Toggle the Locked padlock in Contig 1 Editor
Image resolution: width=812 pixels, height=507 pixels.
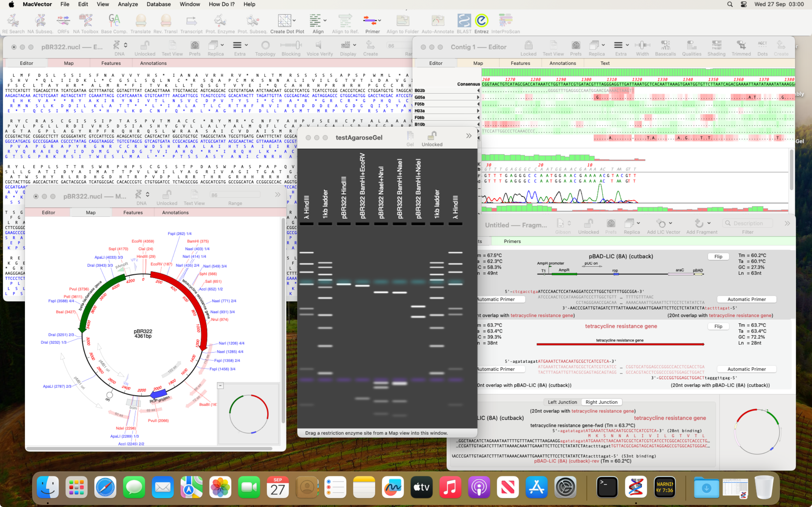528,45
